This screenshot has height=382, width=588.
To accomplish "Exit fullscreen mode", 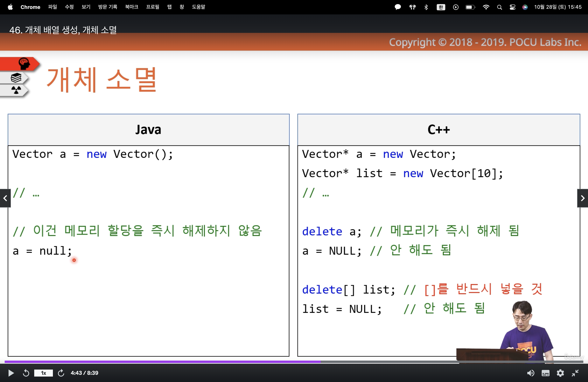I will click(575, 373).
